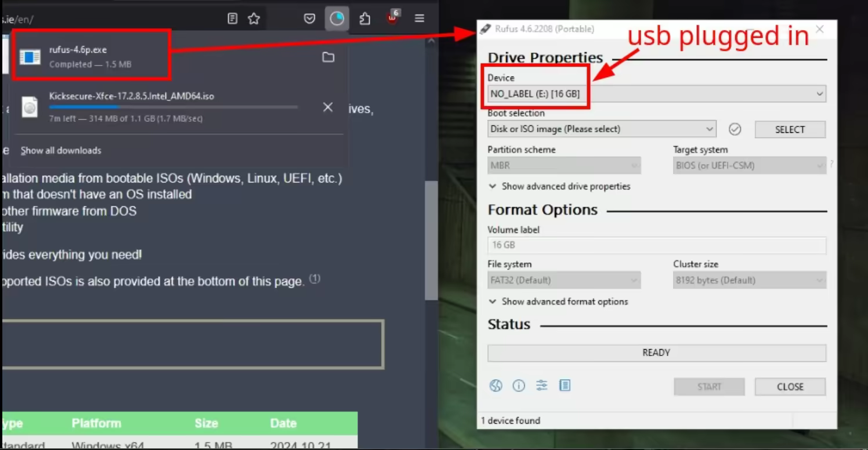Show the Rufus log icon
This screenshot has height=450, width=868.
coord(565,386)
